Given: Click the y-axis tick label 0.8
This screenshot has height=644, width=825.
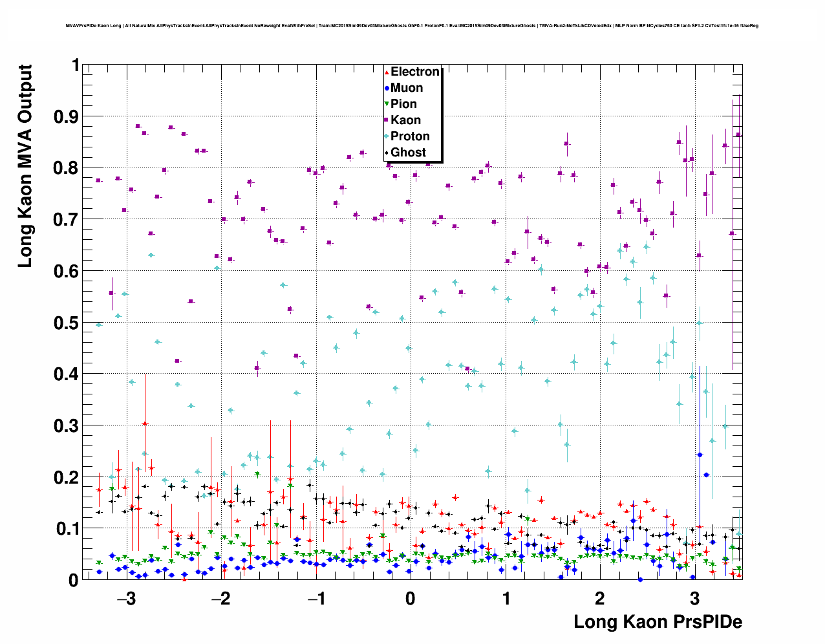Looking at the screenshot, I should (x=66, y=168).
